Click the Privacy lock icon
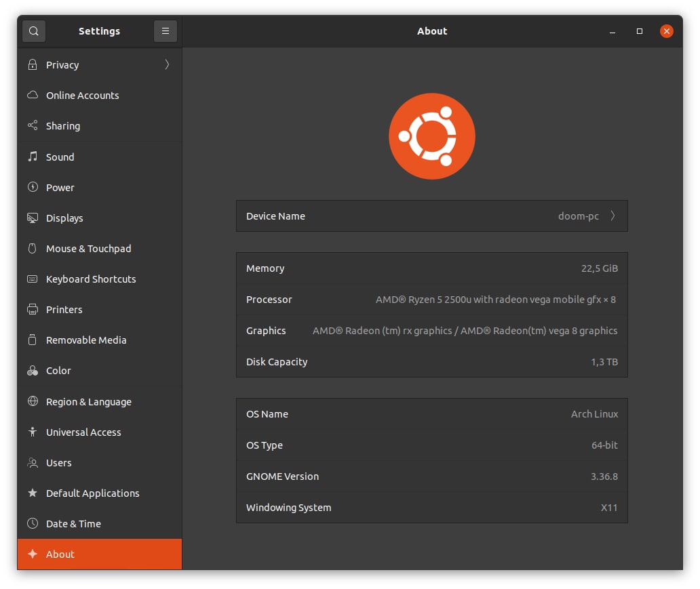This screenshot has width=700, height=589. [x=33, y=64]
